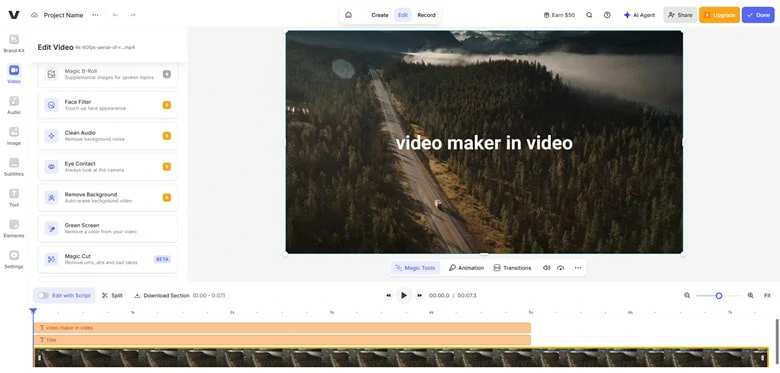
Task: Click the volume speaker icon
Action: pos(546,268)
